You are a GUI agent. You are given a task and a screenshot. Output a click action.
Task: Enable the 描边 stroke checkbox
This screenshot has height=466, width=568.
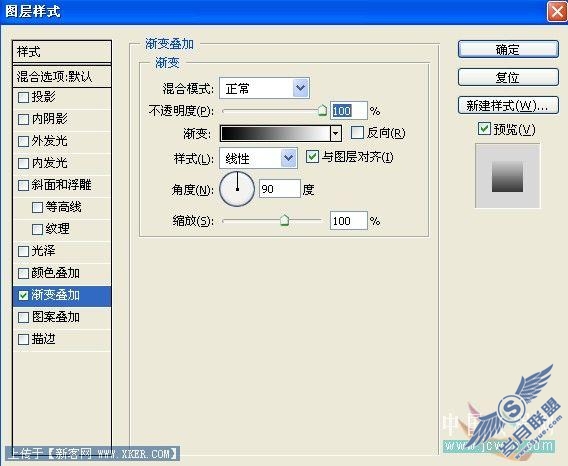[24, 340]
